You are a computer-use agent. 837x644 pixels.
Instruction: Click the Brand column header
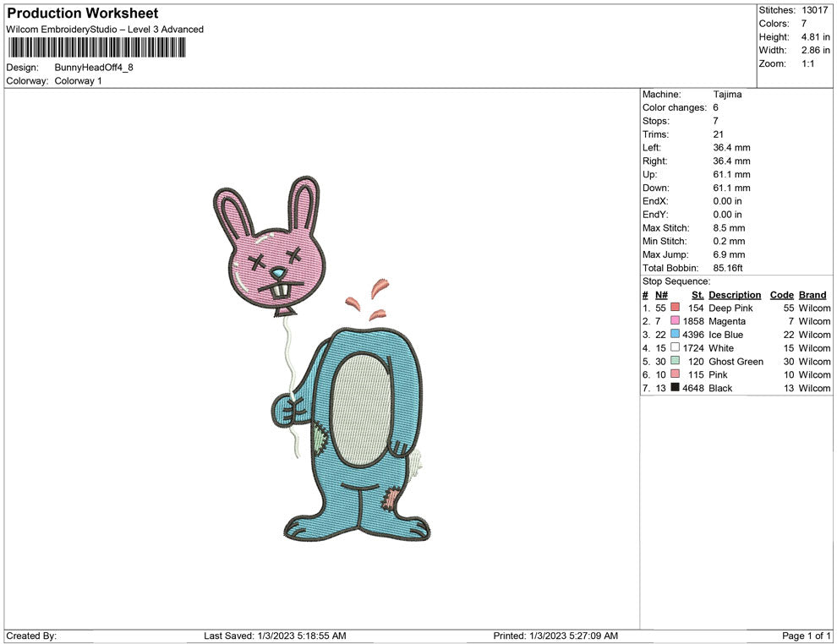click(x=812, y=295)
